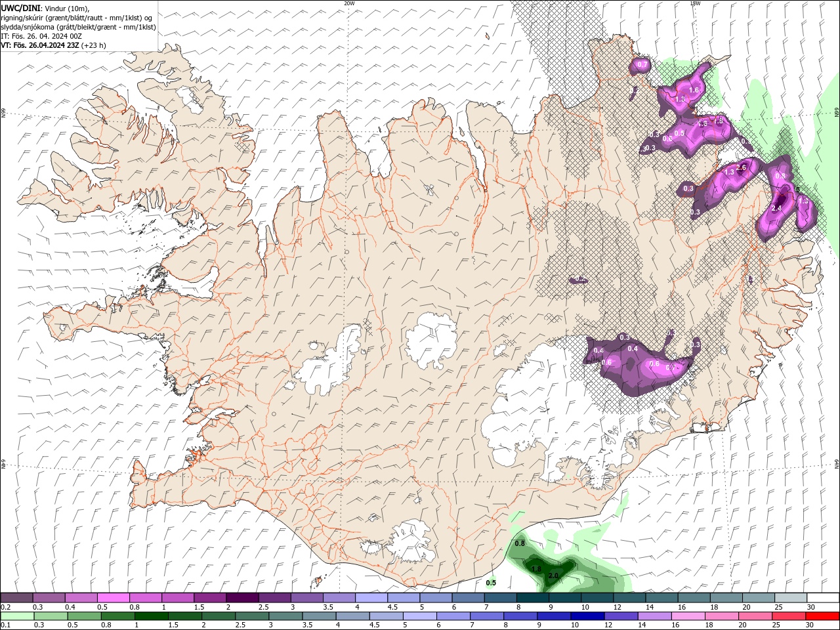Click the '20W' longitude label at top

click(x=349, y=3)
